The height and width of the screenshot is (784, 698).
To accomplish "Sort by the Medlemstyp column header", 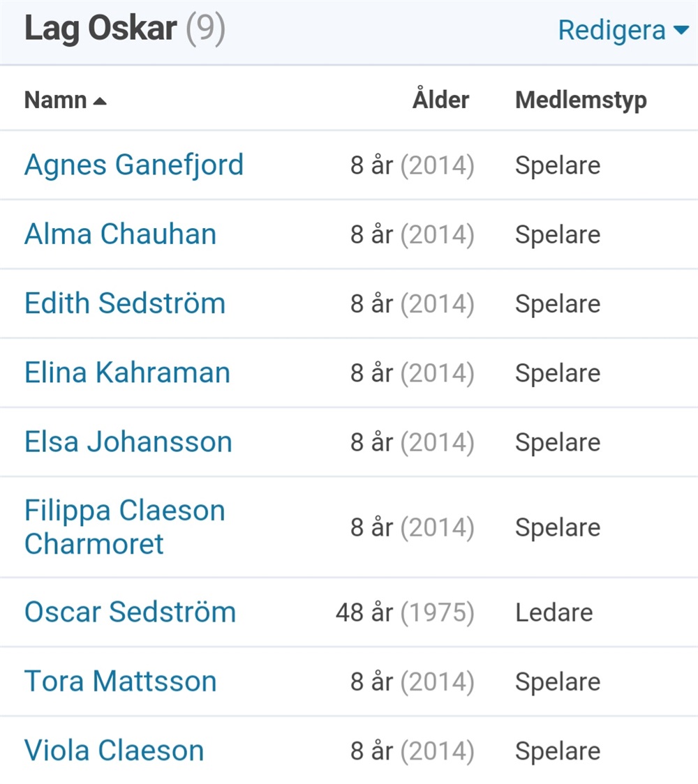I will [581, 100].
